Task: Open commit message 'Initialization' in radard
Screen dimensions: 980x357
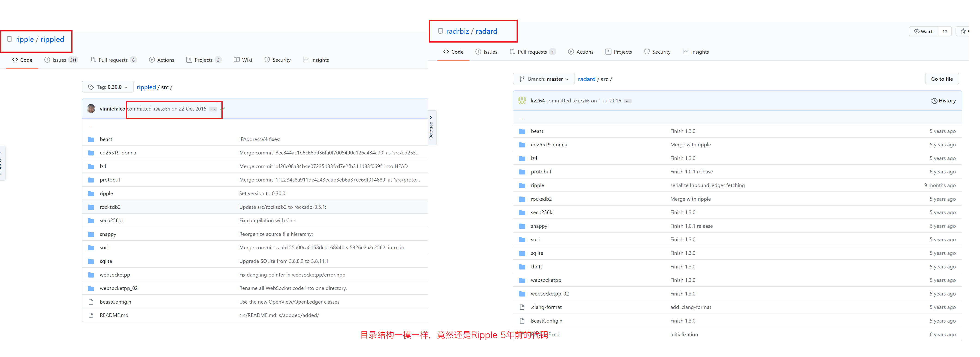Action: tap(684, 335)
